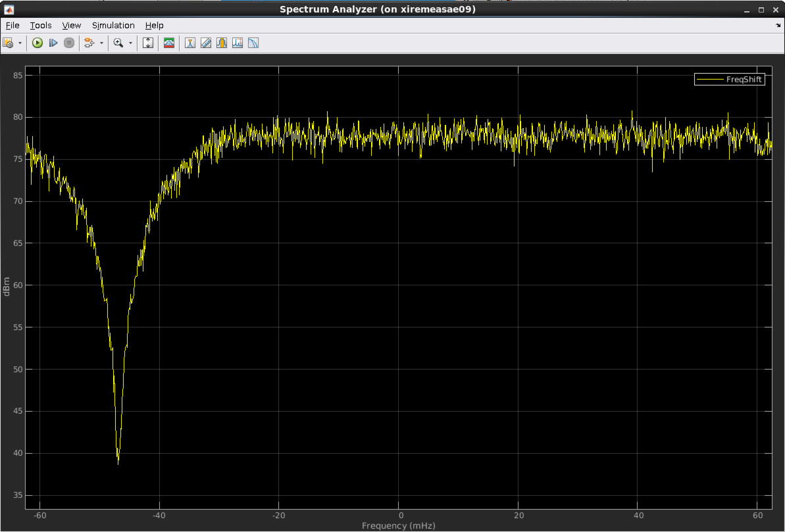The height and width of the screenshot is (532, 785).
Task: Scale Y-axis limits icon
Action: [148, 43]
